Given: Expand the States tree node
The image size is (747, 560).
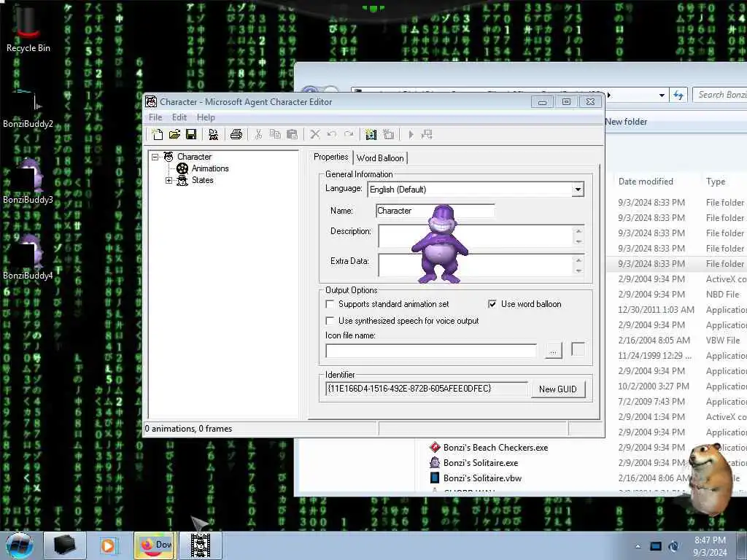Looking at the screenshot, I should pyautogui.click(x=169, y=181).
